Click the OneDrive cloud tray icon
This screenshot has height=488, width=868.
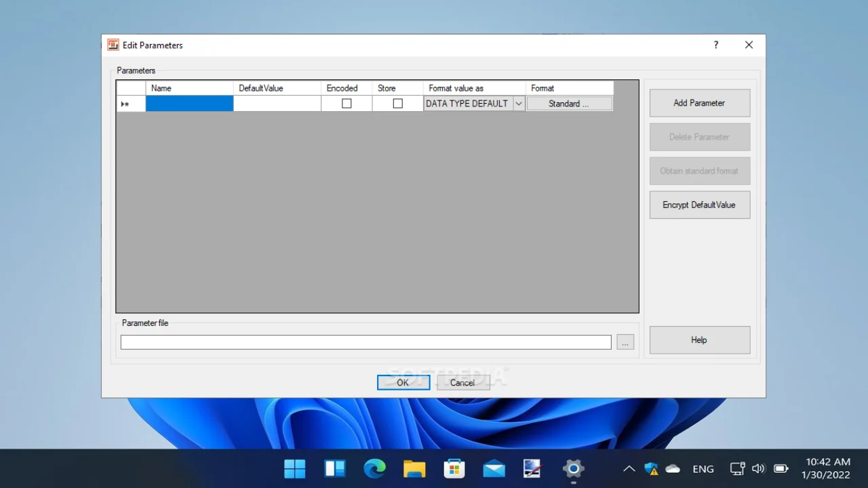click(673, 468)
